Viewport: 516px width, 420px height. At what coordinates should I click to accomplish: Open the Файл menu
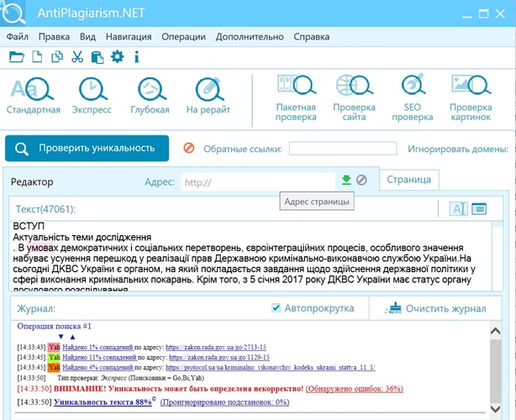(x=18, y=36)
